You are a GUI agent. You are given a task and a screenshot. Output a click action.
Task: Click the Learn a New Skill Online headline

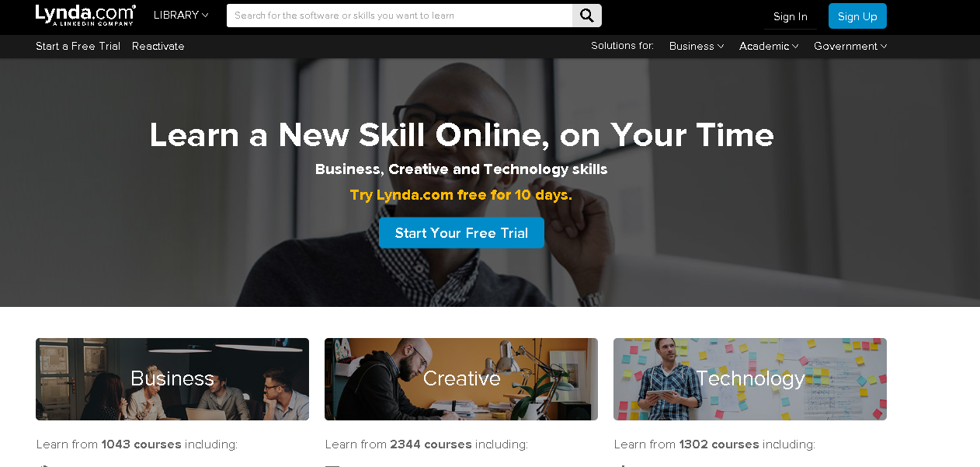click(461, 135)
